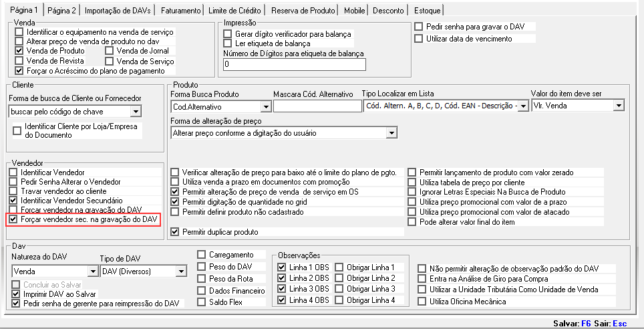Enable Identificar o equipamento na venda de serviço
The height and width of the screenshot is (329, 644).
(19, 32)
